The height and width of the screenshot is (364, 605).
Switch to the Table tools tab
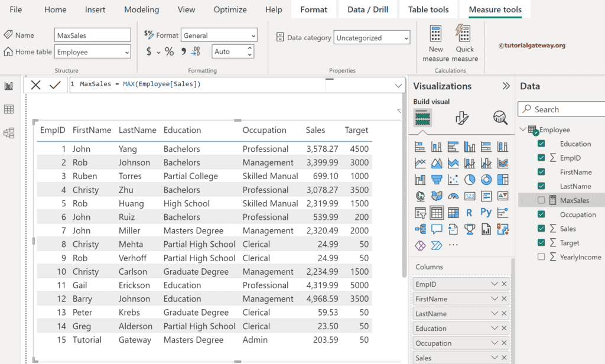428,9
